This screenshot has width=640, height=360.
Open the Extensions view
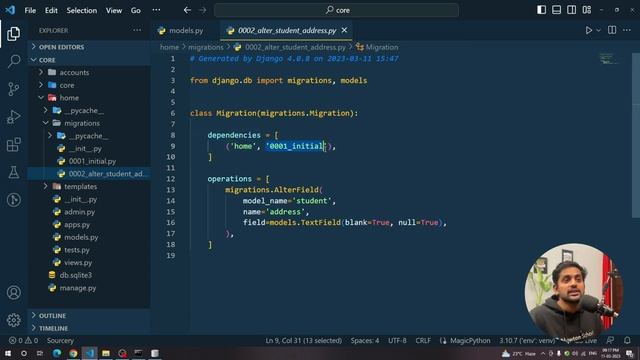[x=13, y=144]
